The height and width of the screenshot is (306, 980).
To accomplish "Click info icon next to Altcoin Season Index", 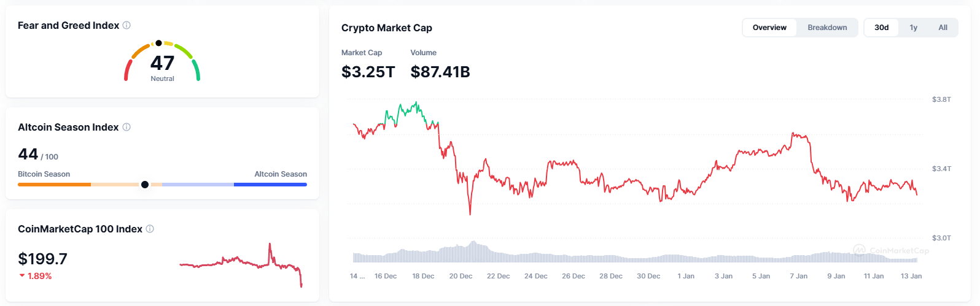I will pos(126,127).
